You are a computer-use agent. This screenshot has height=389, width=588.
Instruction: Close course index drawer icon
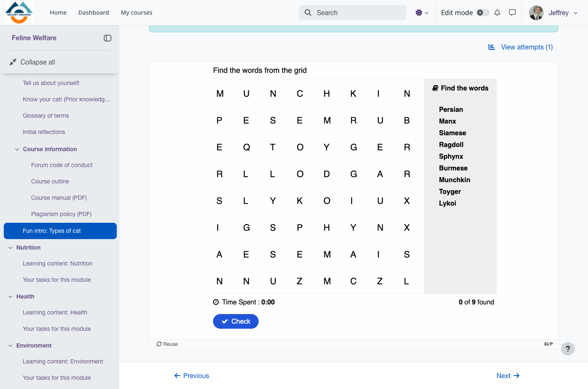(108, 38)
